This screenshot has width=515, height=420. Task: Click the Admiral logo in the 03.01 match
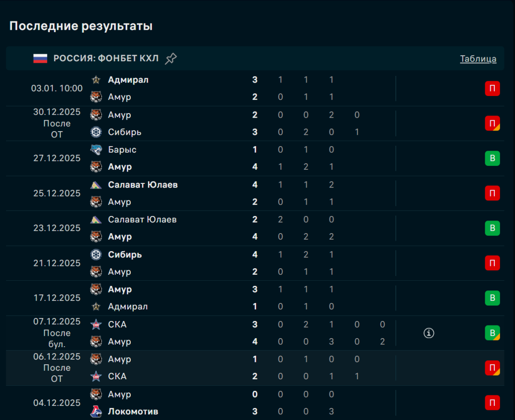pyautogui.click(x=96, y=80)
